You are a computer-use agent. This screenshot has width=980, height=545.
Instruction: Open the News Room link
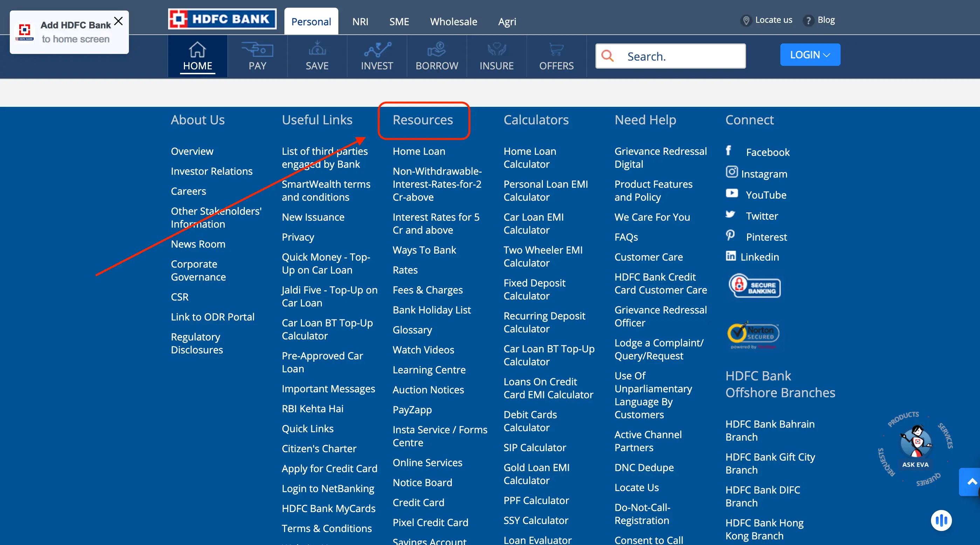click(198, 244)
